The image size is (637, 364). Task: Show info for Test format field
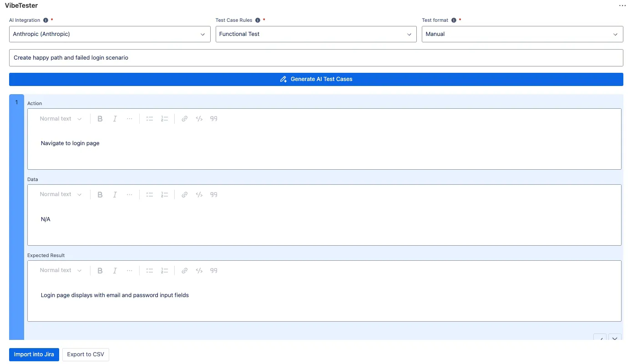pyautogui.click(x=454, y=20)
